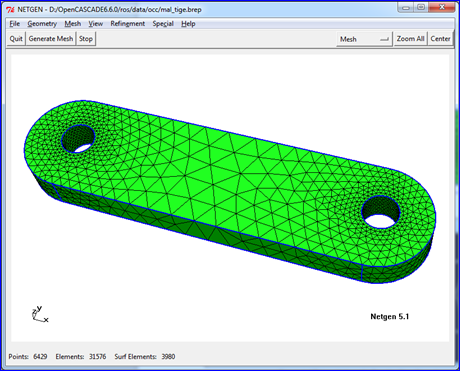460x371 pixels.
Task: Open the Mesh menu in menu bar
Action: click(x=73, y=24)
